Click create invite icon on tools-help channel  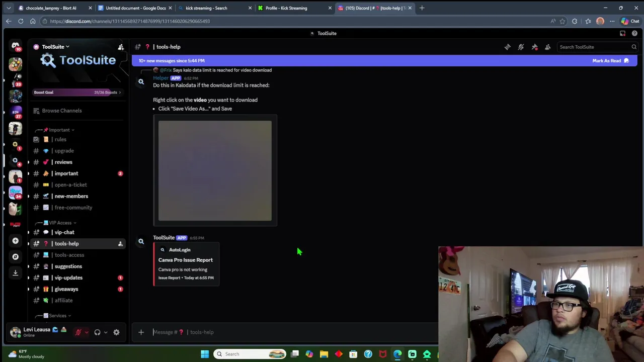coord(120,244)
